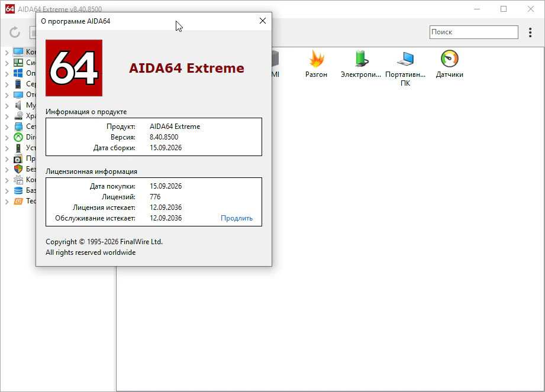This screenshot has width=545, height=392.
Task: Click the Продлить renewal link
Action: point(237,218)
